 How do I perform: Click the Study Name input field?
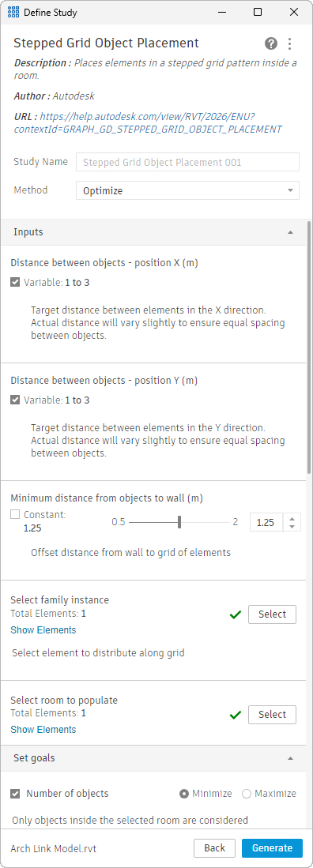pos(187,162)
